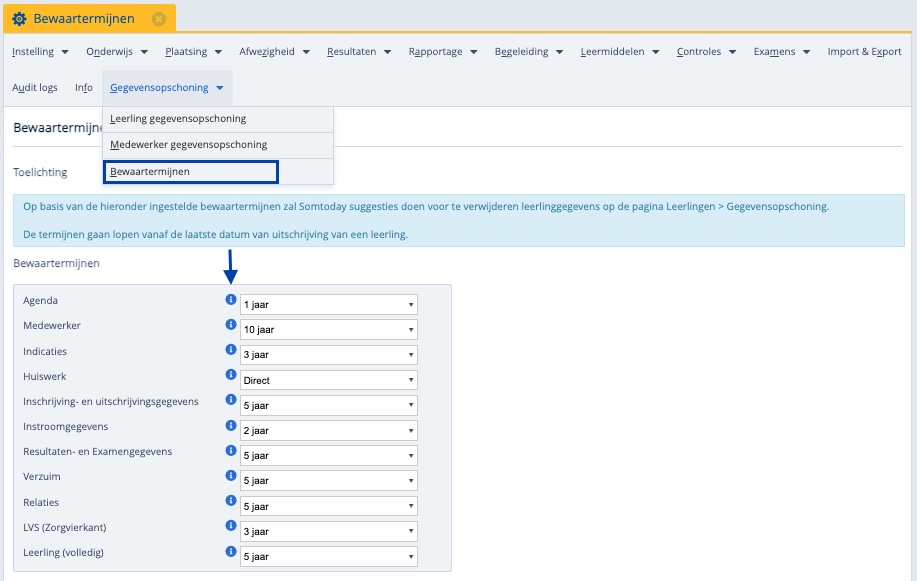
Task: Click the gear icon in the Bewaartermijnen tab
Action: [19, 19]
